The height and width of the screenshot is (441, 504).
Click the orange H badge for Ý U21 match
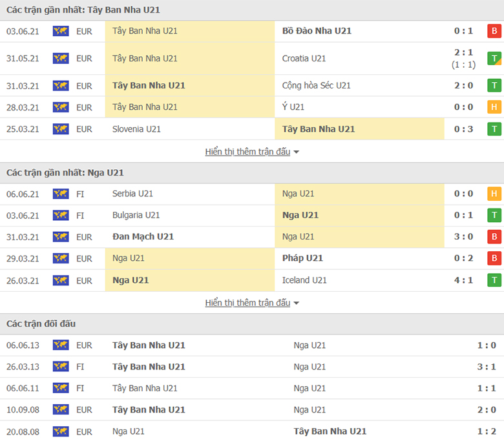(x=494, y=107)
